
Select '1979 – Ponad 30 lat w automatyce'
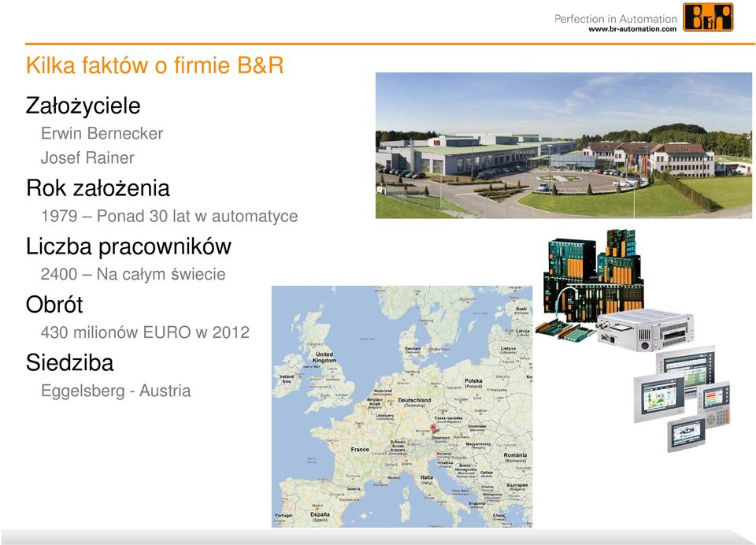(169, 216)
